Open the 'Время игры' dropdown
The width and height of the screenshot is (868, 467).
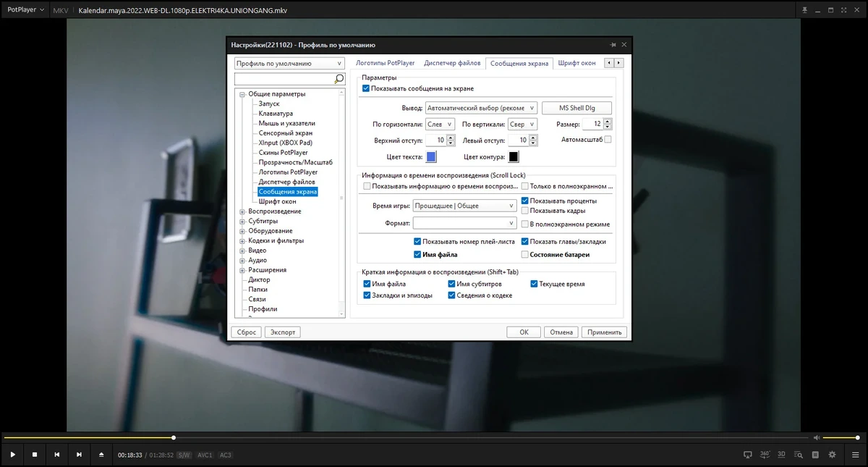point(464,206)
